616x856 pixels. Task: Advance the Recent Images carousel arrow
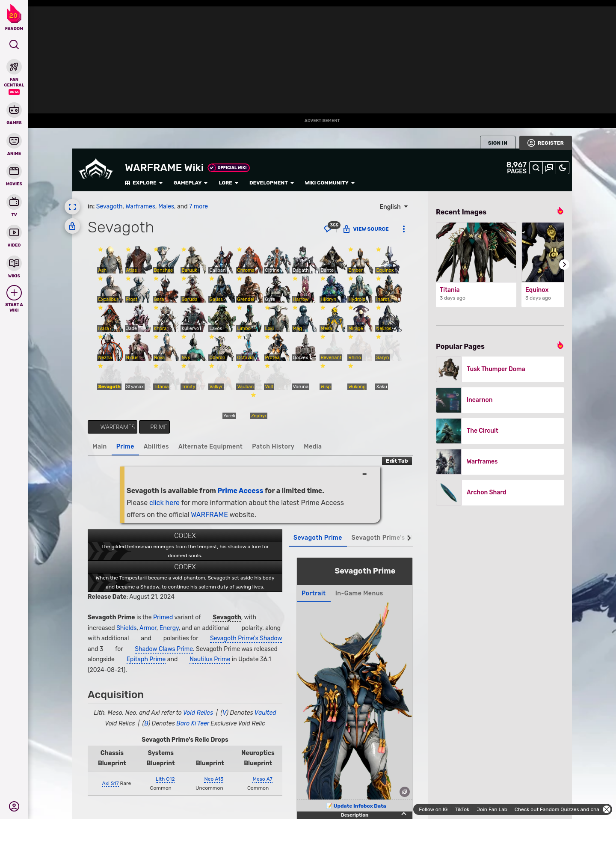[564, 265]
